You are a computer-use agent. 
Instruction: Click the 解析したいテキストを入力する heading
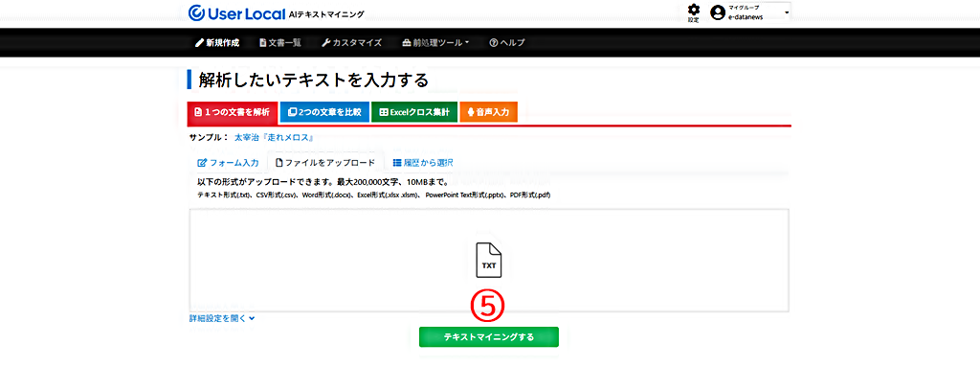[313, 80]
